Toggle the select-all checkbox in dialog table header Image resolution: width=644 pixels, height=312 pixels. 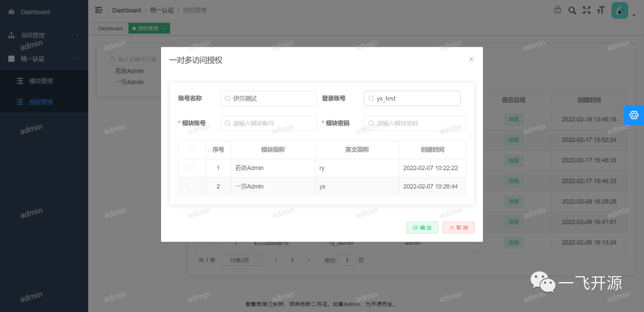192,150
